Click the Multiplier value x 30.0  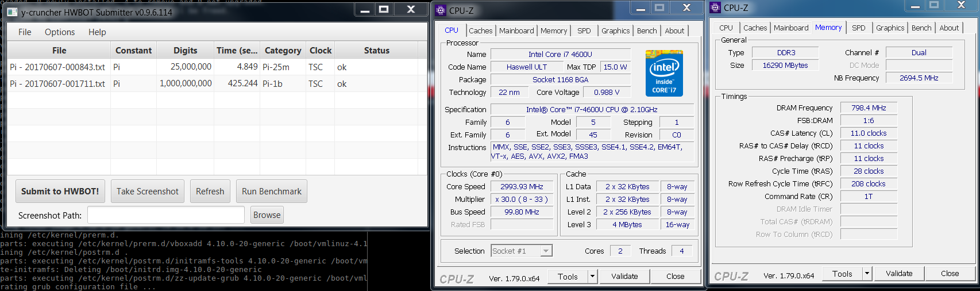[x=522, y=200]
